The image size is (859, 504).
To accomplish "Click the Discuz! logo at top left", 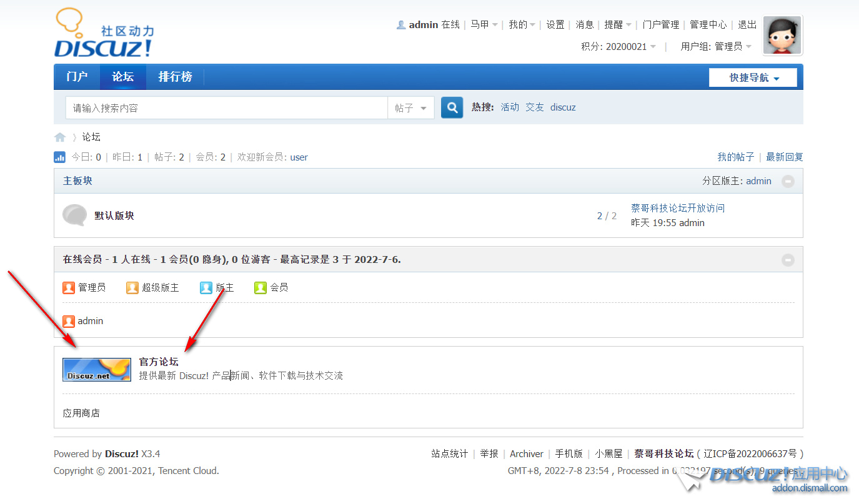I will [x=104, y=32].
